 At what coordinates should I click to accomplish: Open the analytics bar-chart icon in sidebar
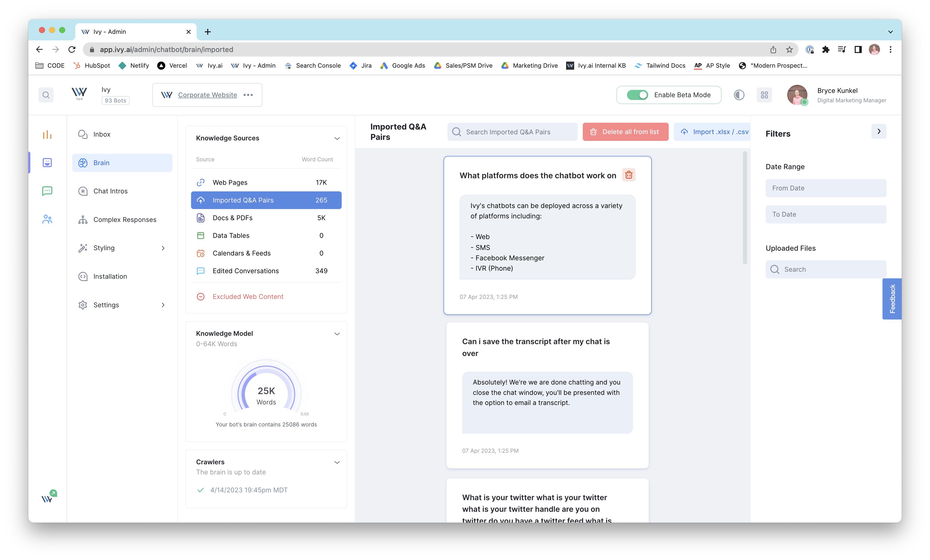point(47,134)
